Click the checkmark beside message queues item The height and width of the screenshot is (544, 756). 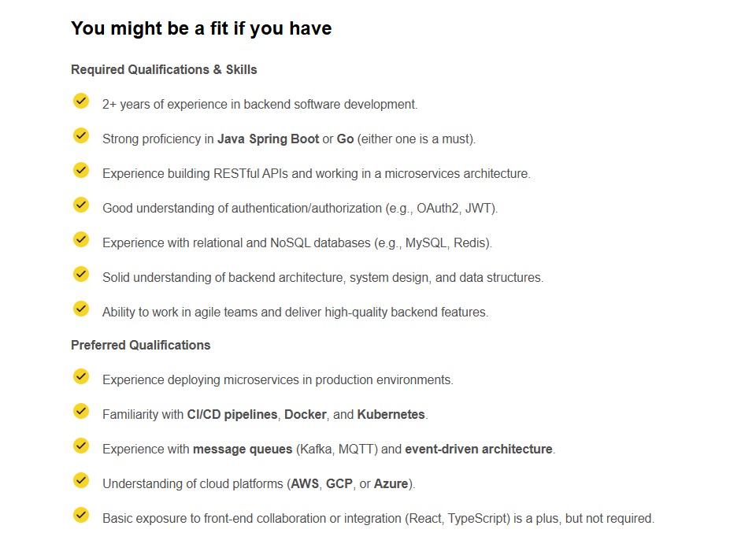[81, 446]
